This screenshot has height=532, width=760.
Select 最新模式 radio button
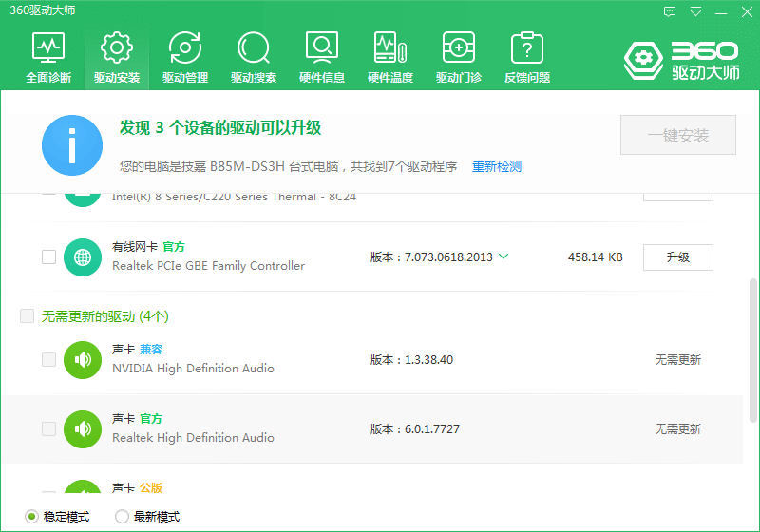tap(122, 517)
